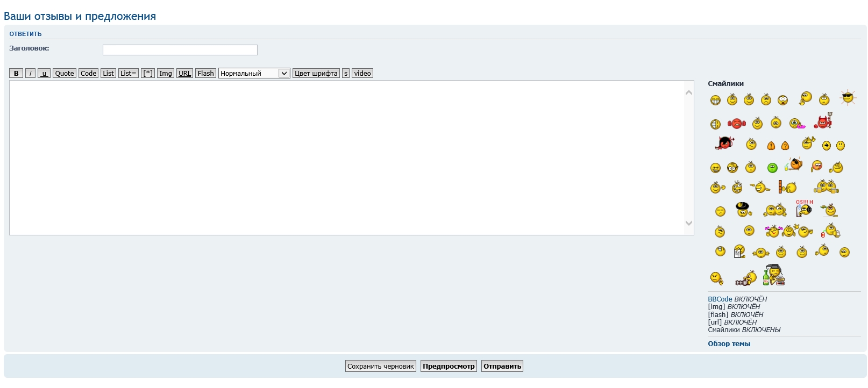The image size is (868, 388).
Task: Insert the green sick-face smiley
Action: (772, 168)
